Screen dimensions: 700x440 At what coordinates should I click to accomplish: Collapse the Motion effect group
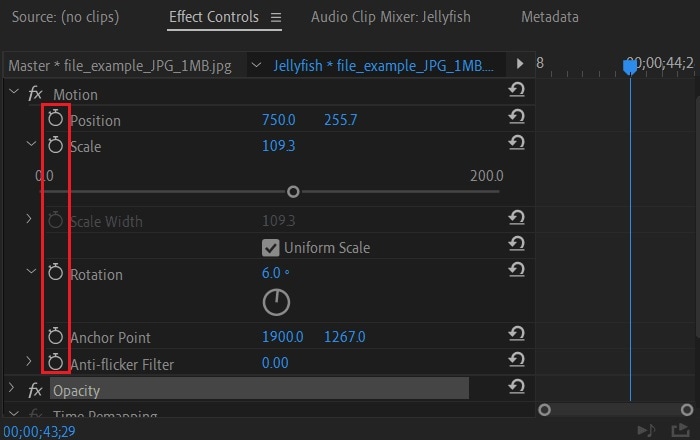click(13, 93)
